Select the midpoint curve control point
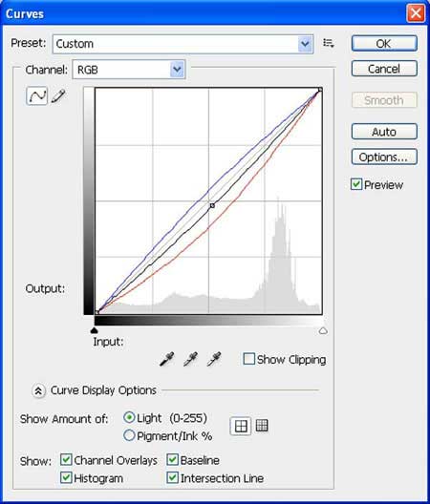 (x=212, y=205)
